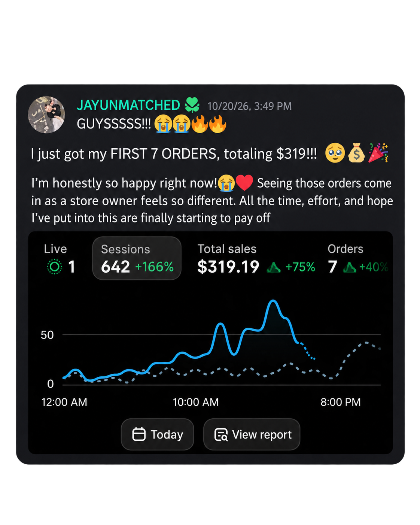The width and height of the screenshot is (420, 525).
Task: Open the Today date picker
Action: coord(158,434)
